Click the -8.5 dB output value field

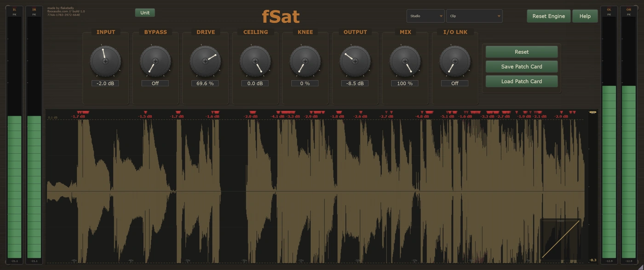(355, 83)
